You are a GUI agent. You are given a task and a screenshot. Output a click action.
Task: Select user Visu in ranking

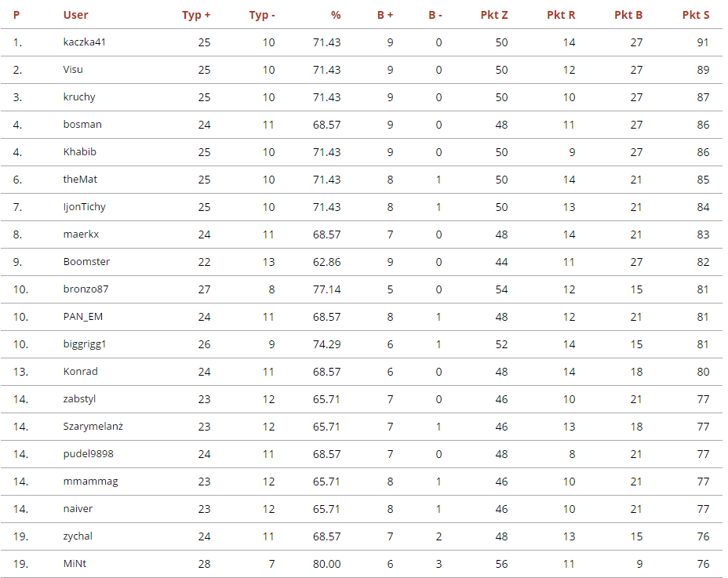pos(73,70)
